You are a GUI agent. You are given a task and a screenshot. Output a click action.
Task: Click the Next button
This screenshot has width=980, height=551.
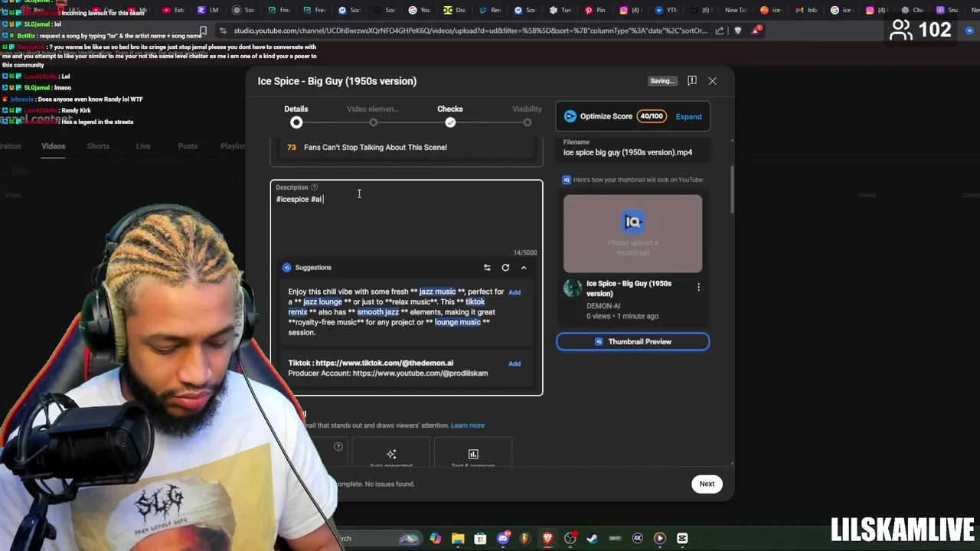[x=707, y=484]
